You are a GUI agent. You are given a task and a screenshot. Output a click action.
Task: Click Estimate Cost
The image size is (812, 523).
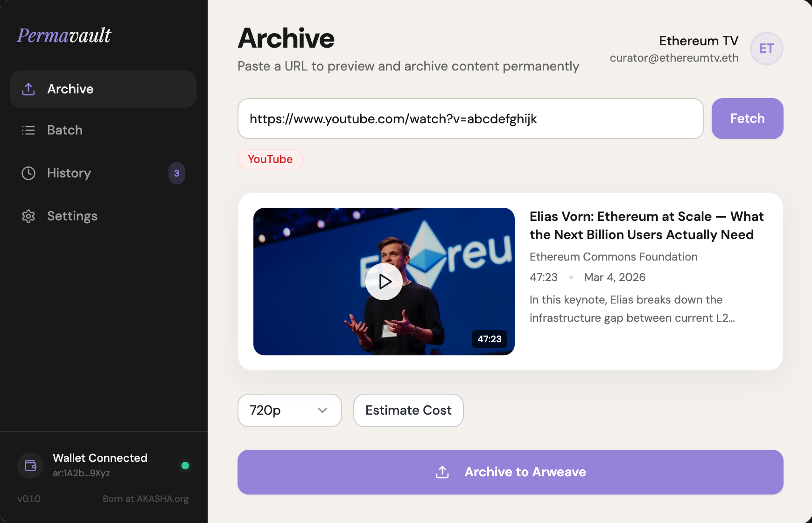tap(408, 410)
